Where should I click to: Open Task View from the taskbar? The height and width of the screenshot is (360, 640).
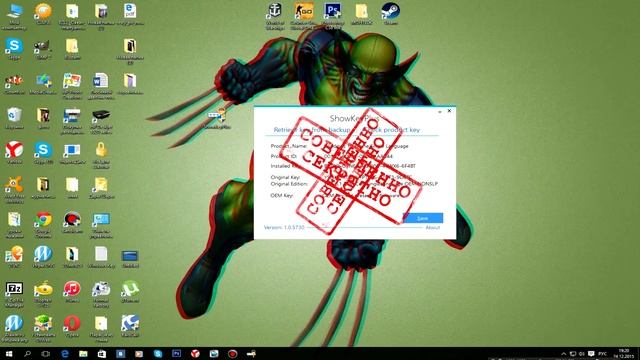pyautogui.click(x=46, y=353)
